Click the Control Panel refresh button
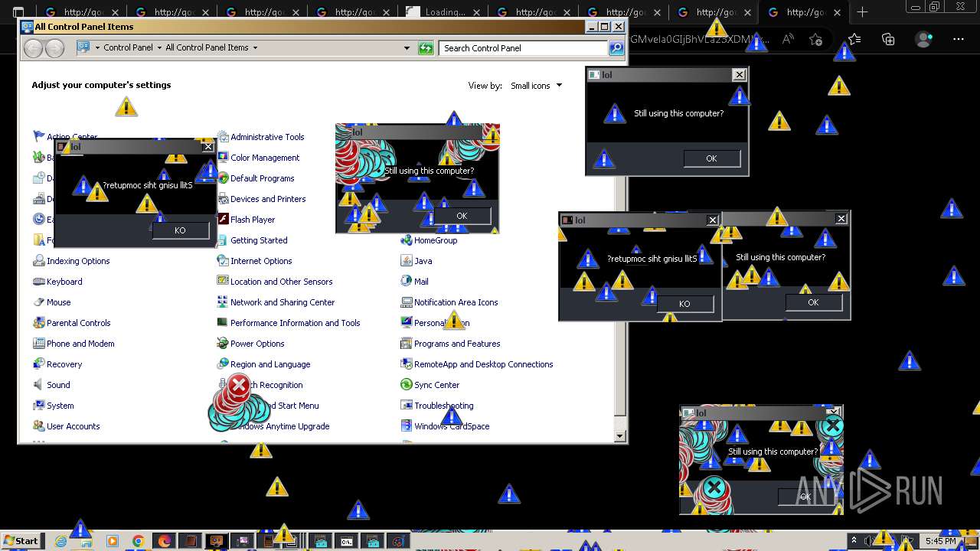The width and height of the screenshot is (980, 551). 426,48
